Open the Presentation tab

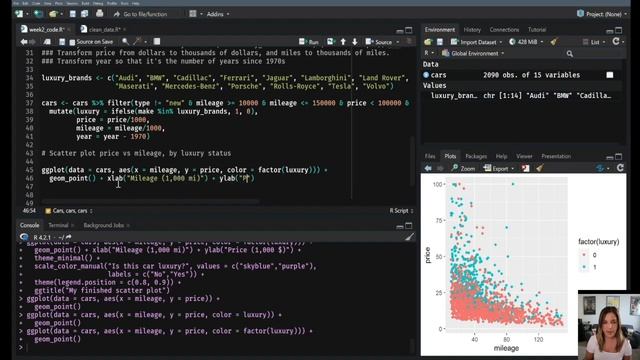click(x=556, y=156)
